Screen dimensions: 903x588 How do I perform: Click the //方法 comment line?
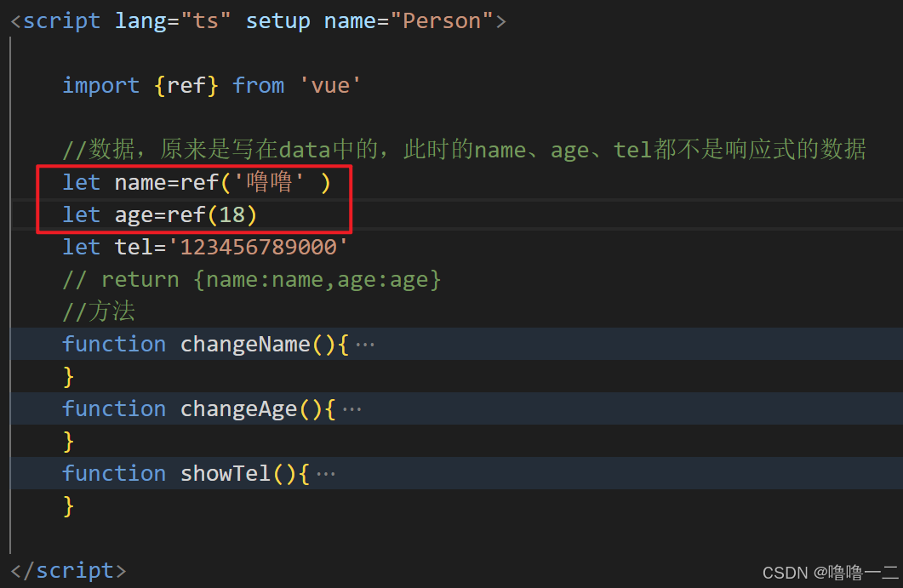tap(99, 311)
